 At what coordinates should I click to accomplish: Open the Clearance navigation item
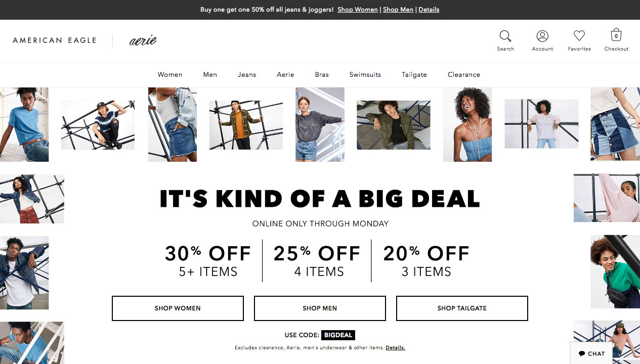[x=464, y=74]
